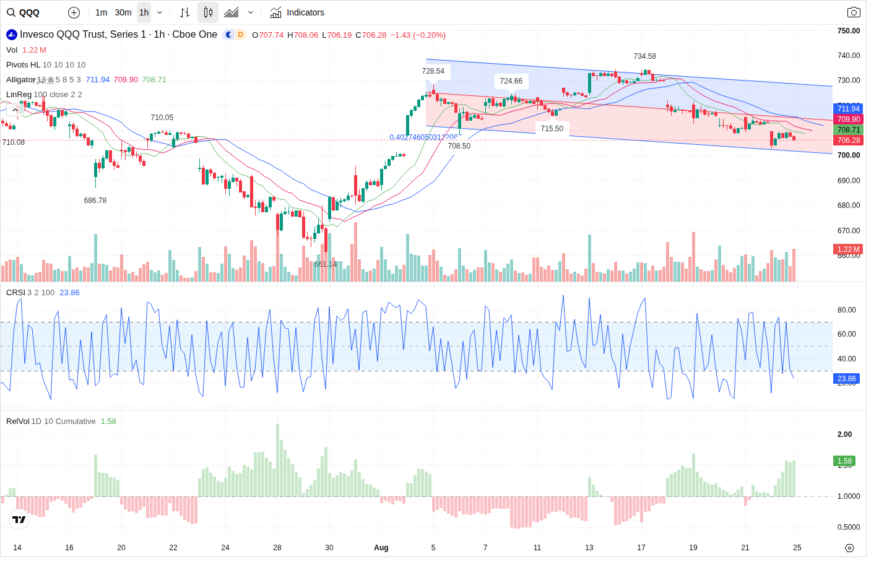
Task: Click the 2.00 RelVol axis label
Action: (x=844, y=435)
